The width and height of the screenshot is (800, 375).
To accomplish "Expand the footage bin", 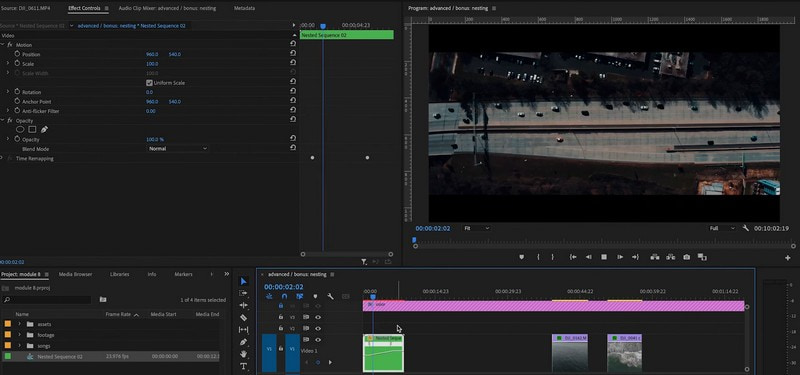I will coord(19,335).
